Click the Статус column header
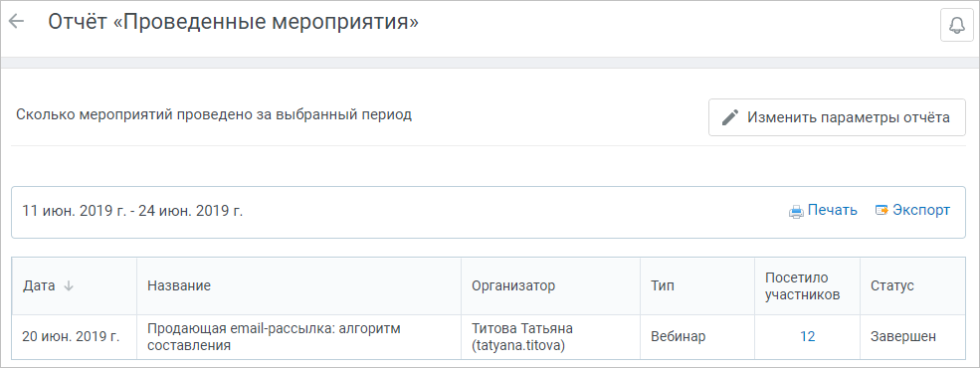The width and height of the screenshot is (980, 368). point(891,286)
